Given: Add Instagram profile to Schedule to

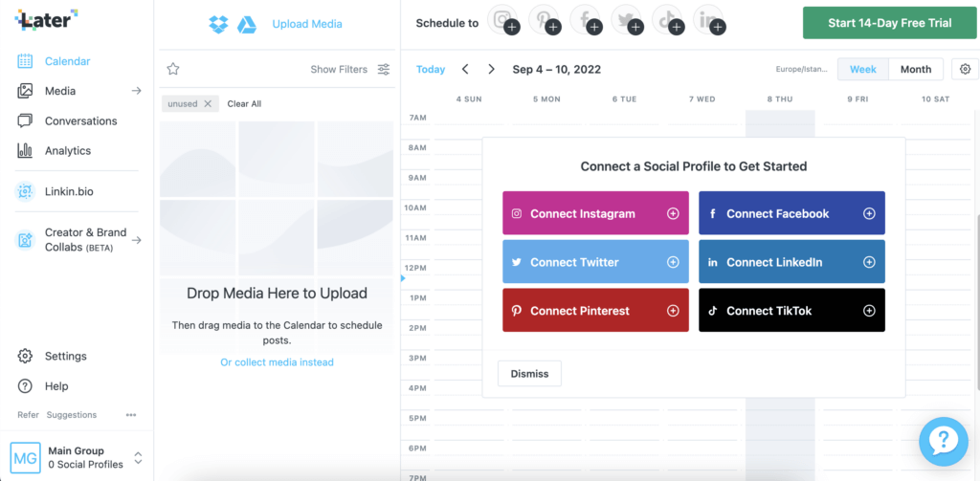Looking at the screenshot, I should 503,20.
